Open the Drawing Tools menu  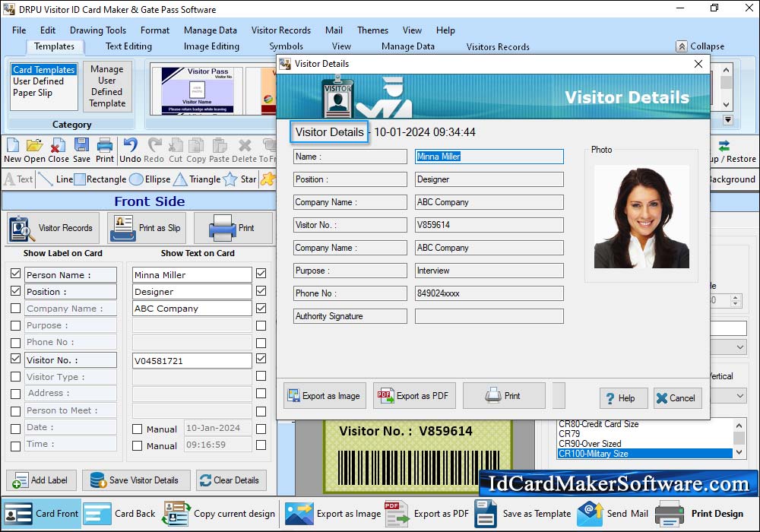(98, 30)
